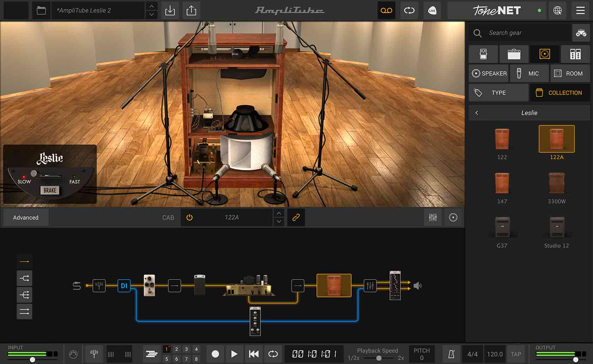
Task: Adjust the OUTPUT level slider
Action: pos(576,359)
